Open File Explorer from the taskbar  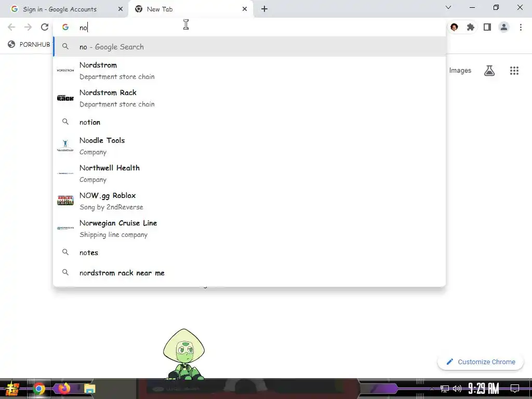point(89,389)
